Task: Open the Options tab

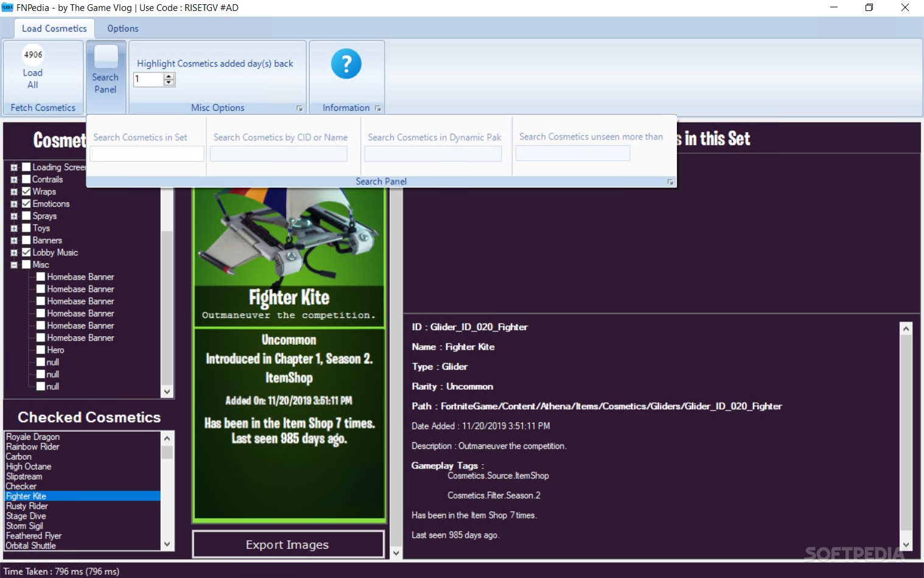Action: pos(123,28)
